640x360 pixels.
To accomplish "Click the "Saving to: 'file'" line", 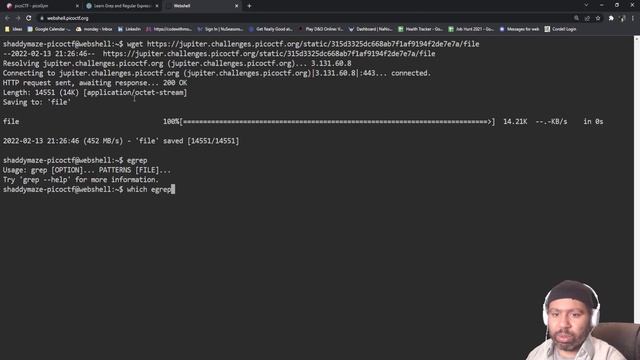I will click(37, 102).
